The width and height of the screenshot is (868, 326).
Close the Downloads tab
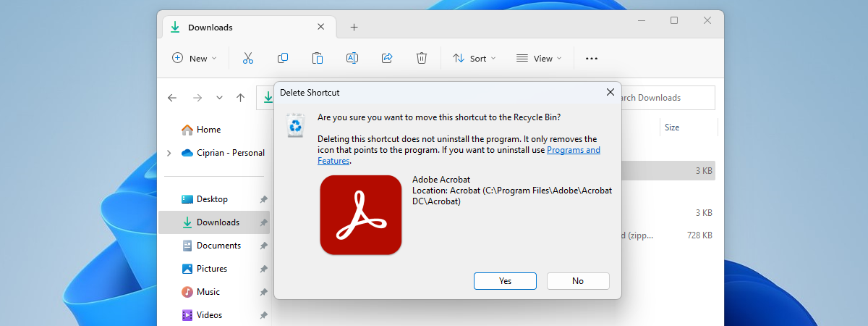click(x=321, y=27)
